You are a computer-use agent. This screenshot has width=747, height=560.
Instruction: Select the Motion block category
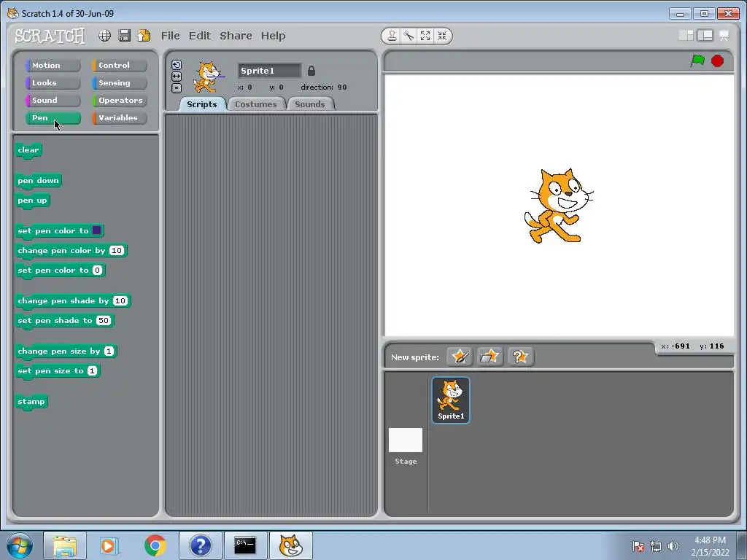(x=53, y=65)
